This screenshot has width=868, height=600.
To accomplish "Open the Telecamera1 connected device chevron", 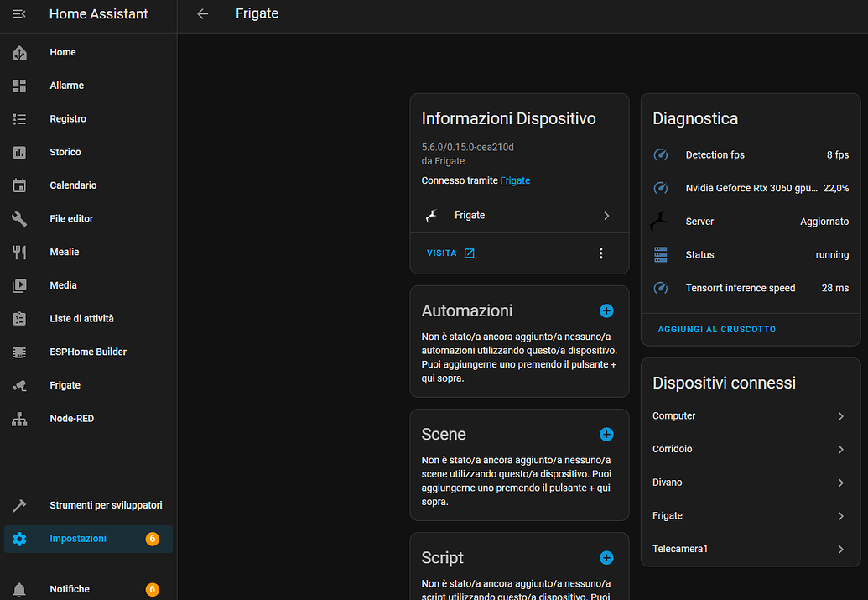I will point(840,550).
